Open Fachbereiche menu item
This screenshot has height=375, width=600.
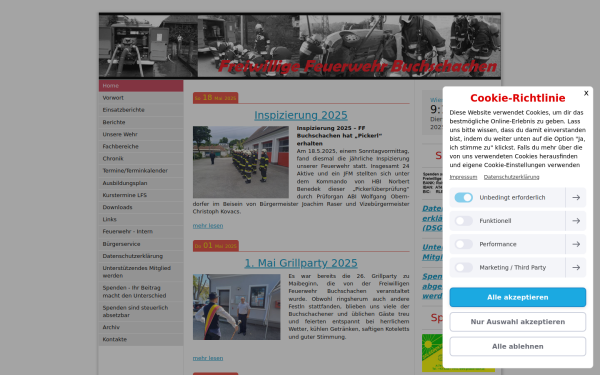(x=141, y=147)
